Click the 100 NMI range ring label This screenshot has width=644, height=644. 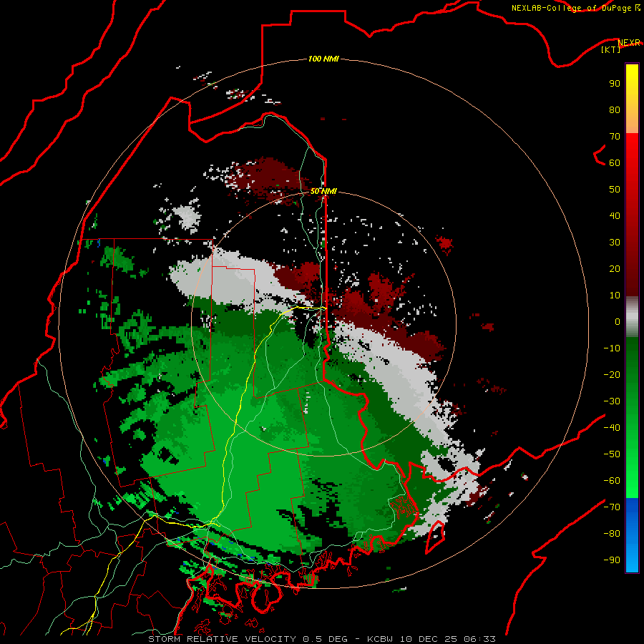coord(323,59)
